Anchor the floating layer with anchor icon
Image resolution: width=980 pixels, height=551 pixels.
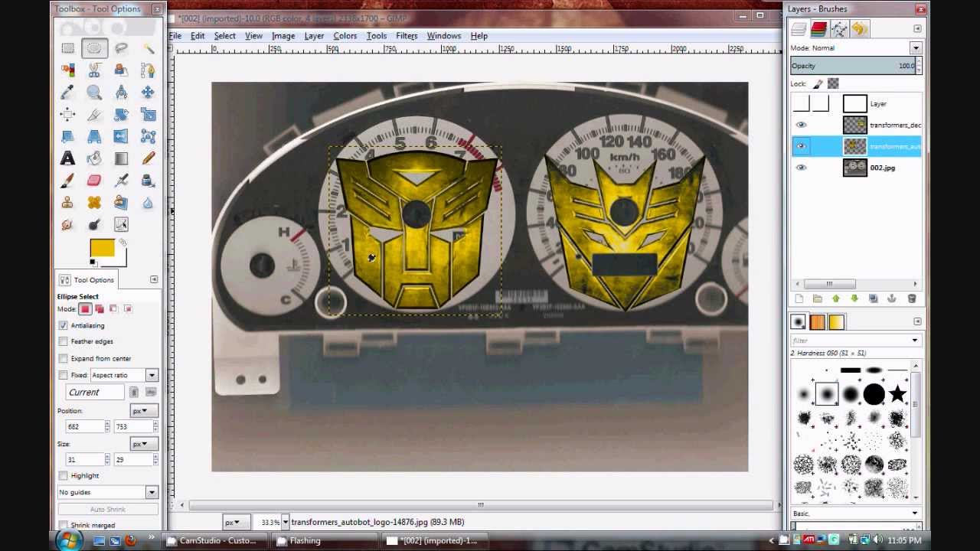click(892, 299)
